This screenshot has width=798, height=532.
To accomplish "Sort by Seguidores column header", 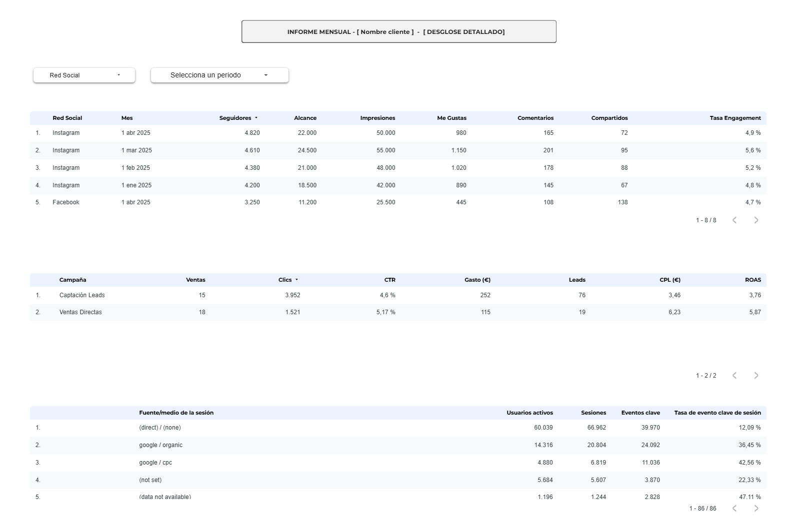I will 235,118.
